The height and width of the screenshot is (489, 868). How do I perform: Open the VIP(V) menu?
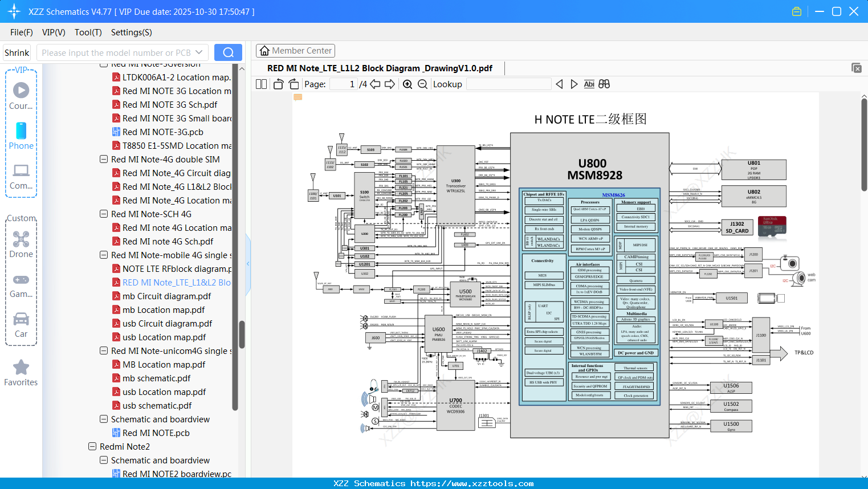54,32
